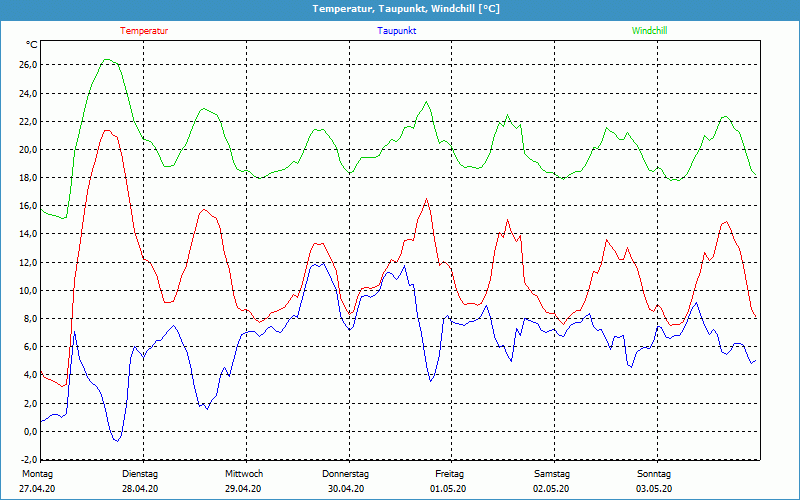Click the -2,0 y-axis value
This screenshot has height=500, width=800.
click(x=29, y=459)
